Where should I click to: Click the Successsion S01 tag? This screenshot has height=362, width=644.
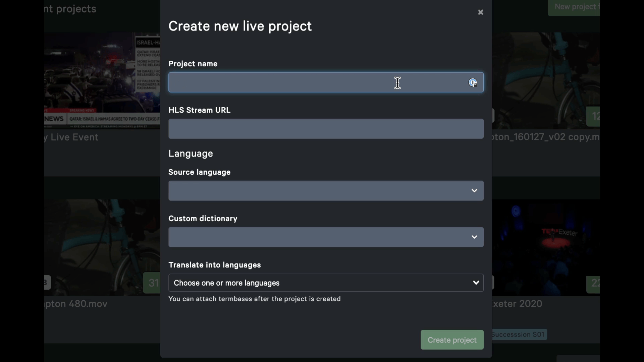[x=519, y=334]
